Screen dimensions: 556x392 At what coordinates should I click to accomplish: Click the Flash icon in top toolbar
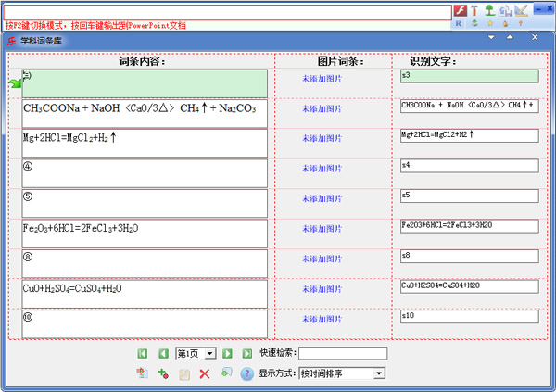[459, 9]
